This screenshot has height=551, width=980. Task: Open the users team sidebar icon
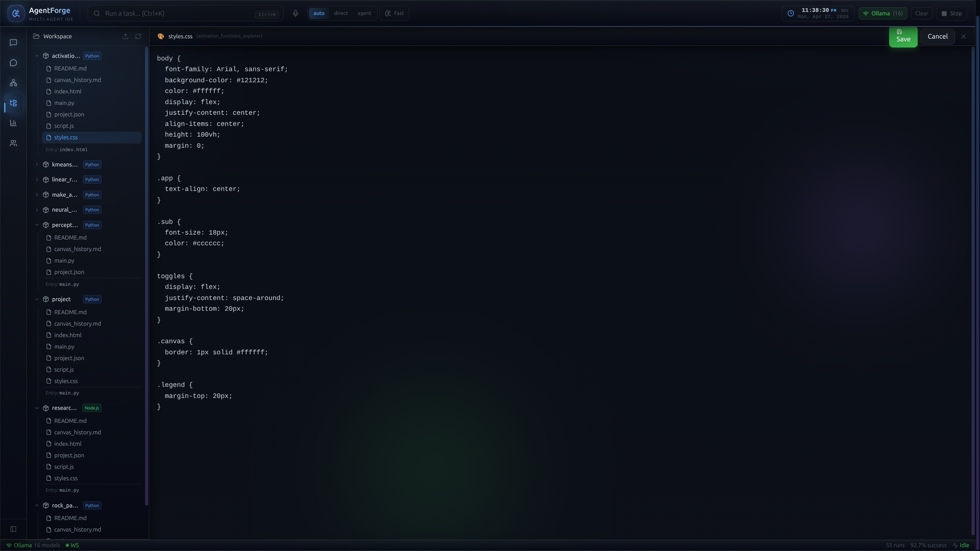[13, 143]
